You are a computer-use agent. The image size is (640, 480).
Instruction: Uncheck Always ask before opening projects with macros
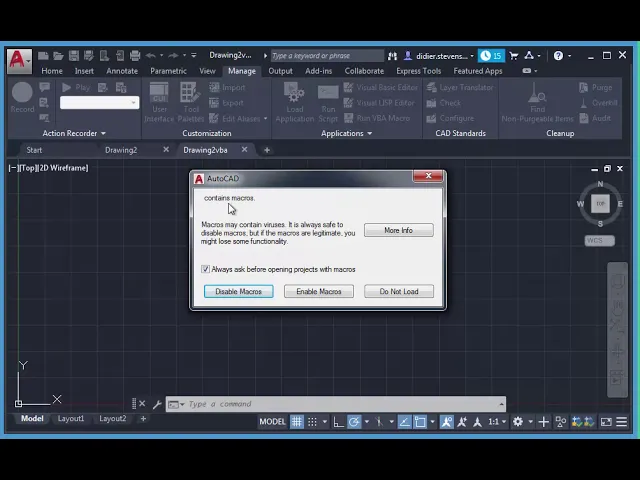pos(205,269)
